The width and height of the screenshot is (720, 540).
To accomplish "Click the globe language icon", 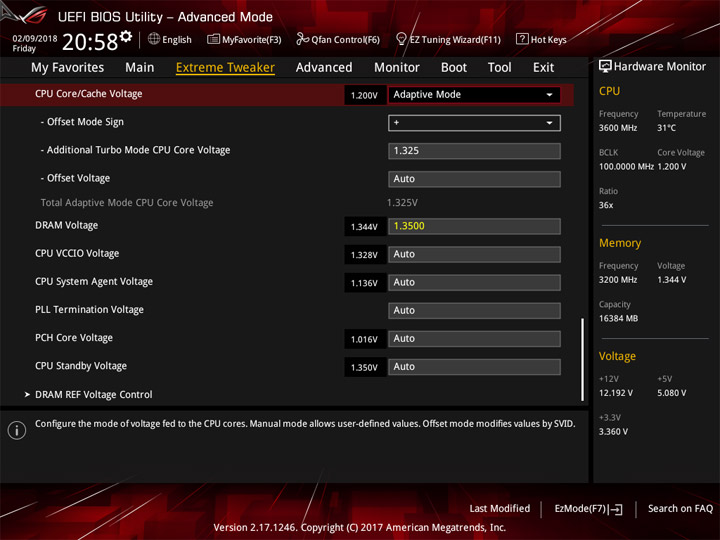I will pos(154,39).
